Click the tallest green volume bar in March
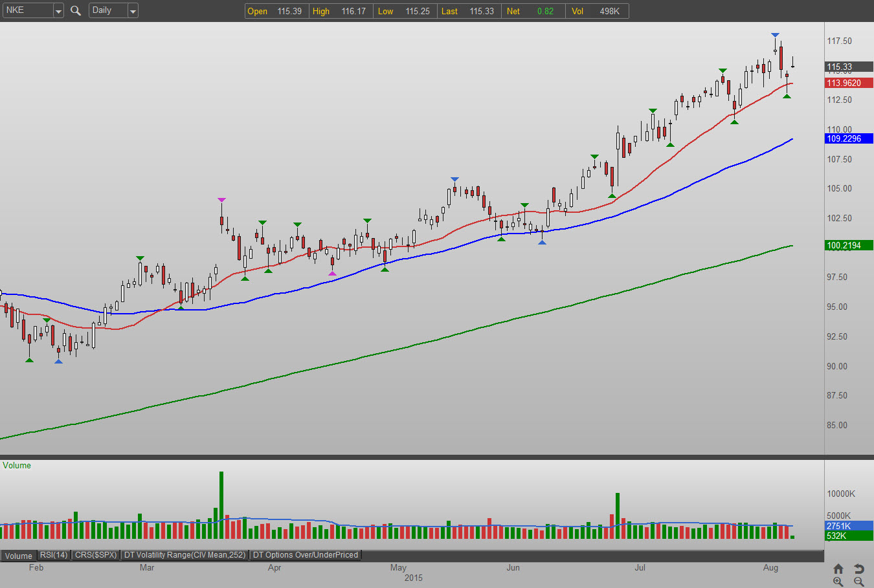The image size is (874, 588). (221, 505)
